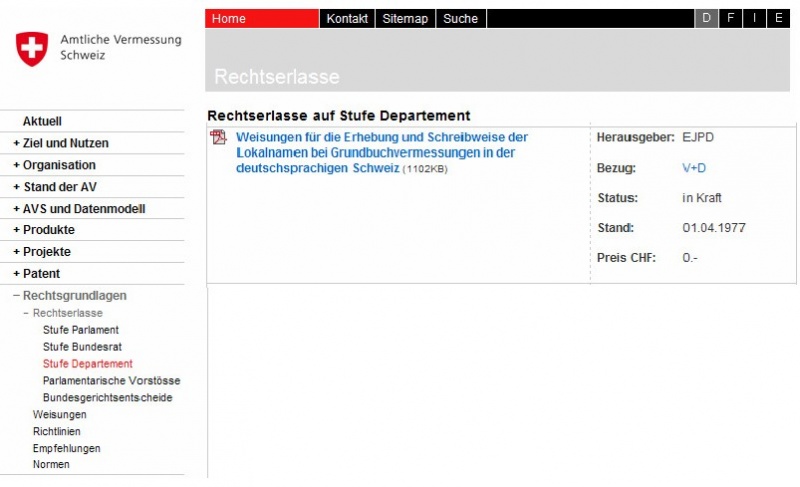Select Bundesgerichtsentscheide in sidebar
The image size is (800, 487).
pyautogui.click(x=107, y=398)
